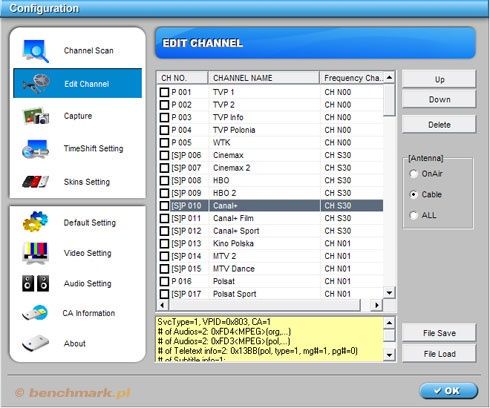490x408 pixels.
Task: Select the Capture camera icon
Action: click(36, 116)
